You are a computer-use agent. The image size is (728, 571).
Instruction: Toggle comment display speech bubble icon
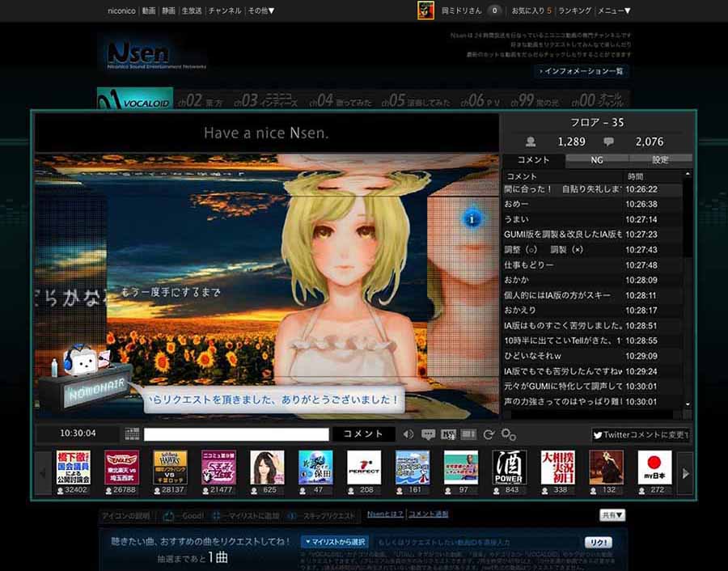(428, 434)
